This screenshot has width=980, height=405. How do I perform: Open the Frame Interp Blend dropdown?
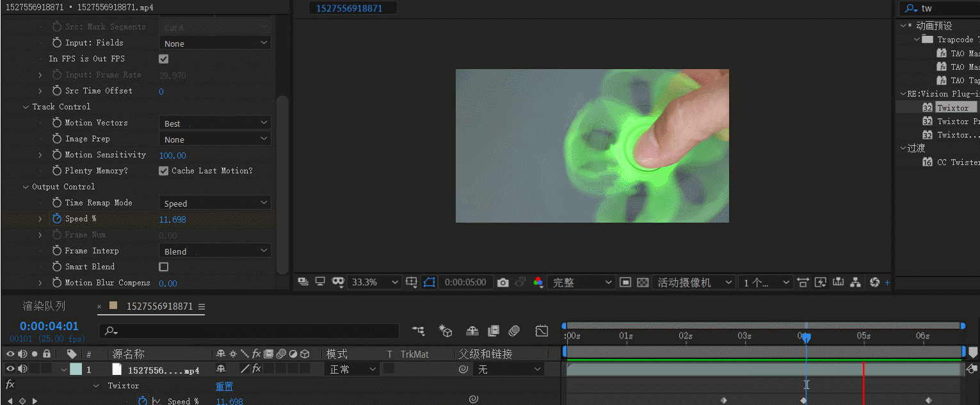pyautogui.click(x=215, y=251)
